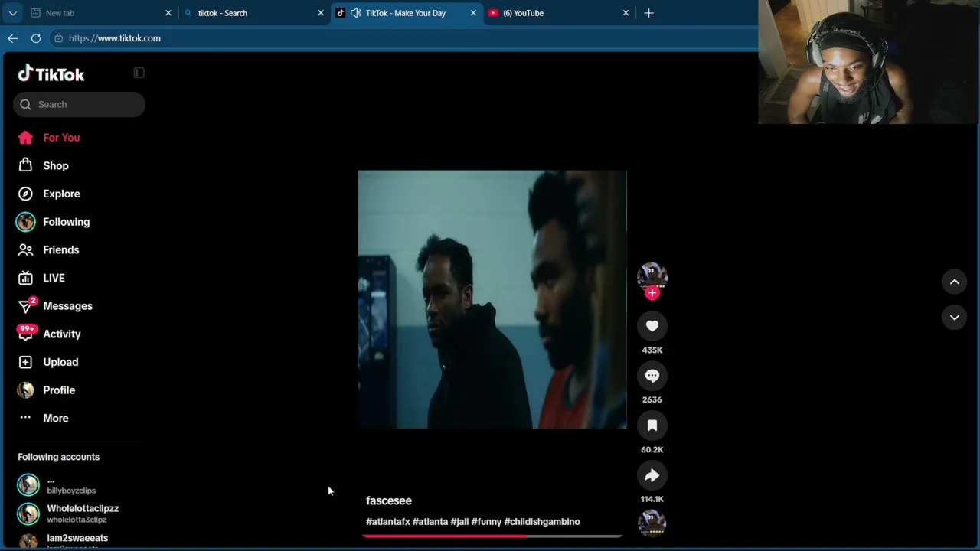Open the fascesee creator profile
The image size is (980, 551).
(389, 500)
